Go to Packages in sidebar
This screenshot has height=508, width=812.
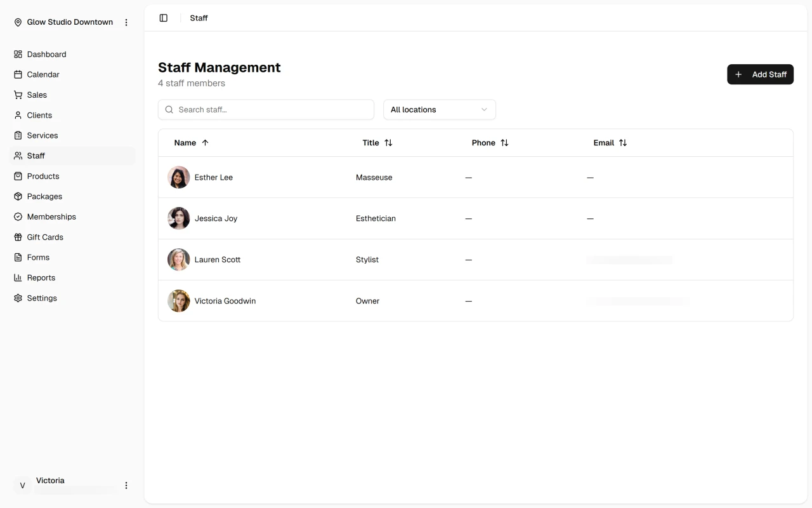pyautogui.click(x=72, y=196)
